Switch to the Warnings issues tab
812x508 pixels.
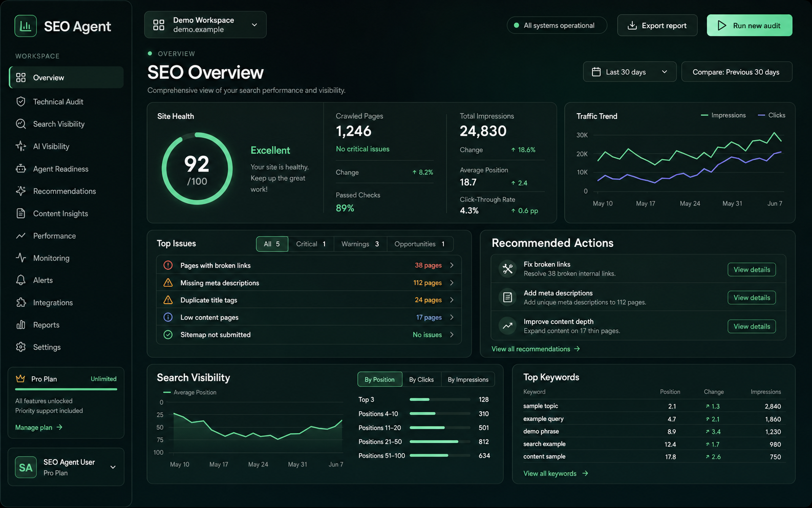pos(360,244)
